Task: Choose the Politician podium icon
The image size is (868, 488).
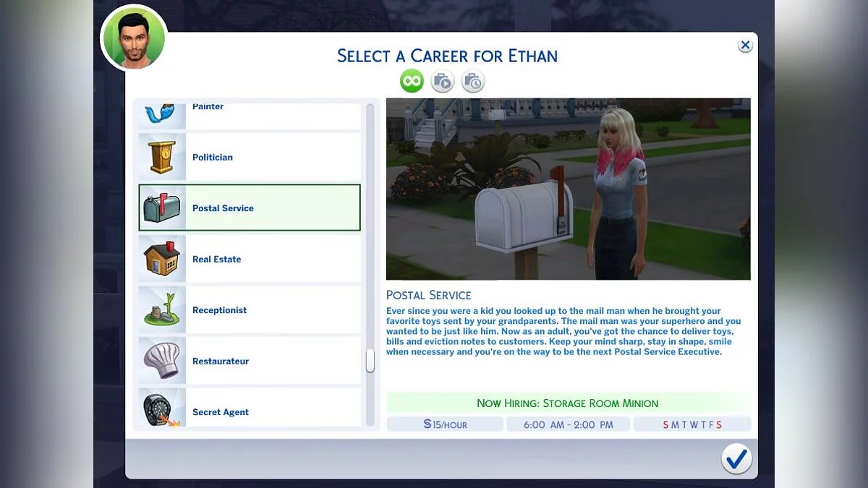Action: [x=162, y=157]
